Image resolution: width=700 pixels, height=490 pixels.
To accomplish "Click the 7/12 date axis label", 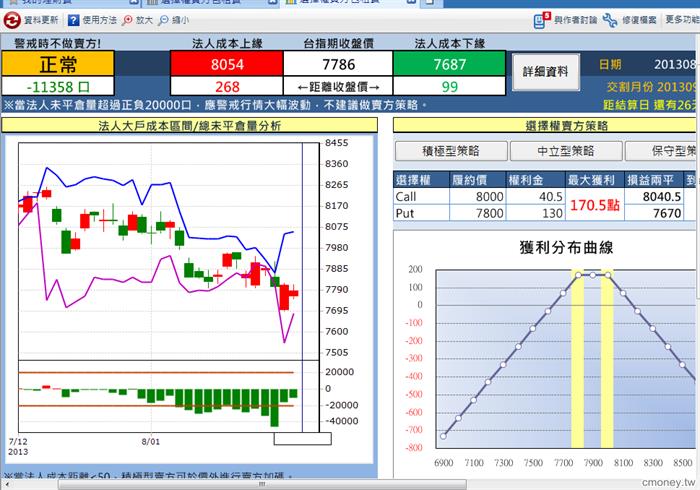I will [x=18, y=441].
